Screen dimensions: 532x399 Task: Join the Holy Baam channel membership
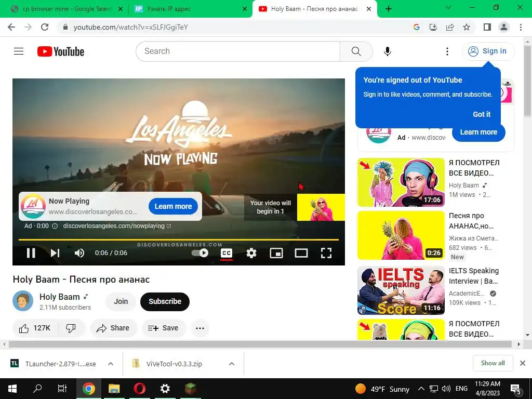tap(121, 301)
